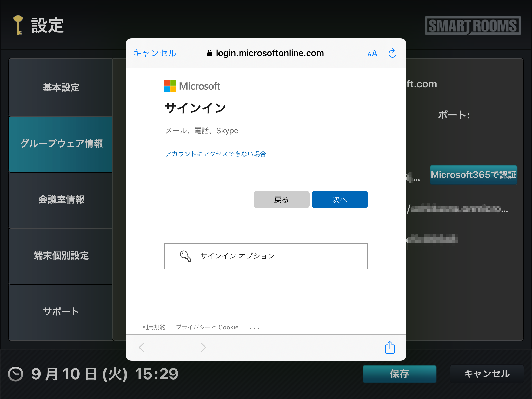Tap the browser forward arrow

pyautogui.click(x=203, y=347)
